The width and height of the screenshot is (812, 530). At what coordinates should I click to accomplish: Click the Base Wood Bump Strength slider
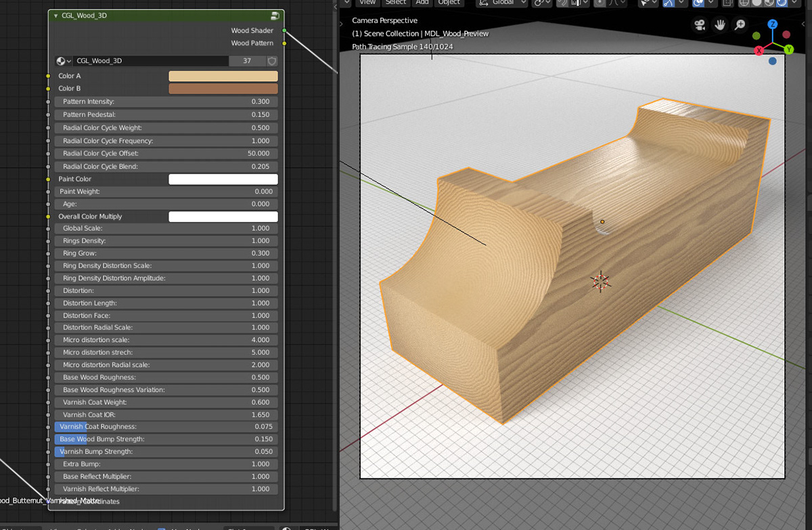pos(166,439)
